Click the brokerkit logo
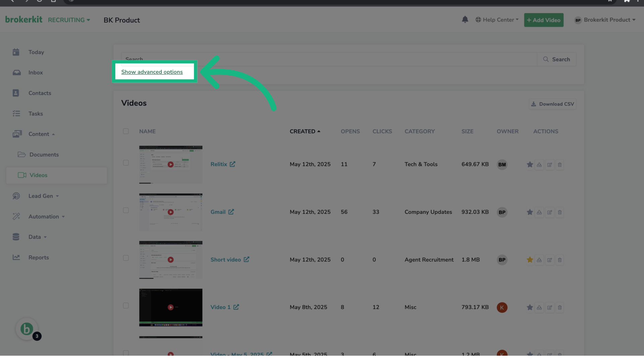Screen dimensions: 644x362 [24, 19]
